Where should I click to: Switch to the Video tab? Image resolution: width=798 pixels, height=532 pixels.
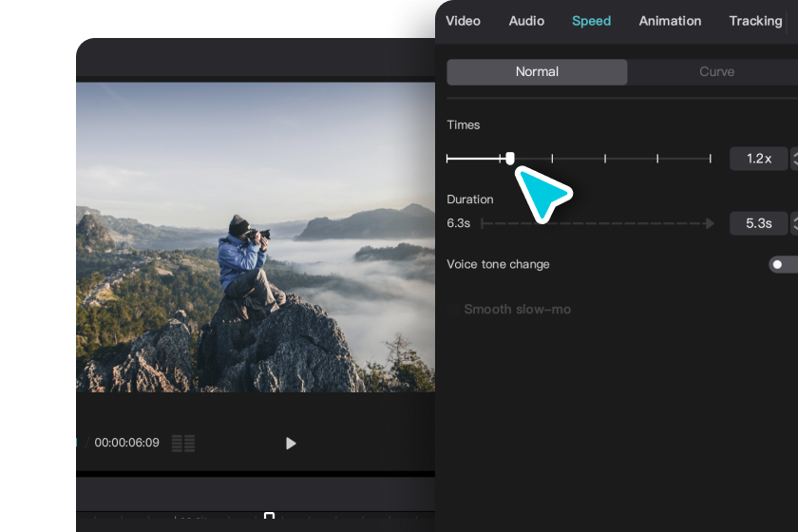pos(463,21)
